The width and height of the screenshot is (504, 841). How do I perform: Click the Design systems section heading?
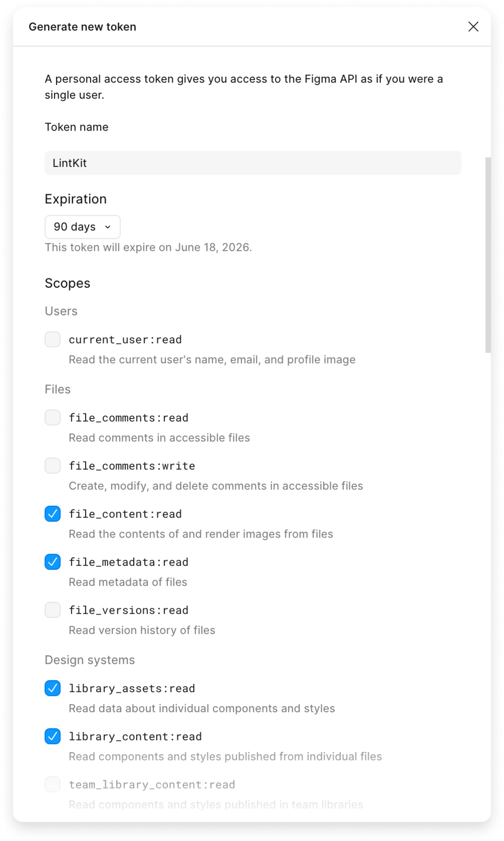(x=90, y=660)
